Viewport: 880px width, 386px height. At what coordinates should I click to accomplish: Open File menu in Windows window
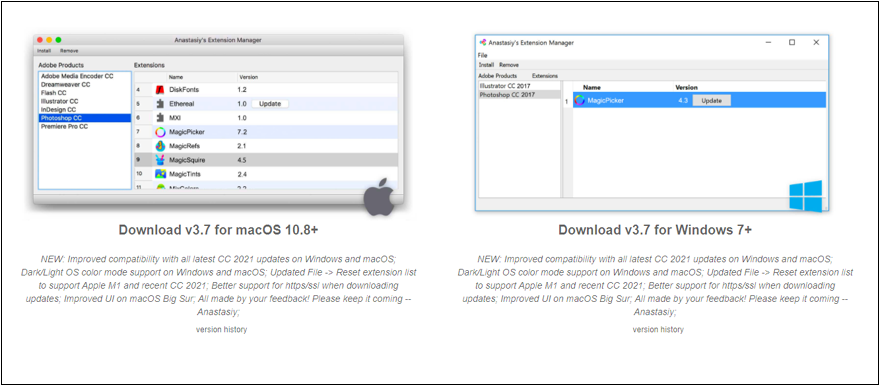pos(482,55)
